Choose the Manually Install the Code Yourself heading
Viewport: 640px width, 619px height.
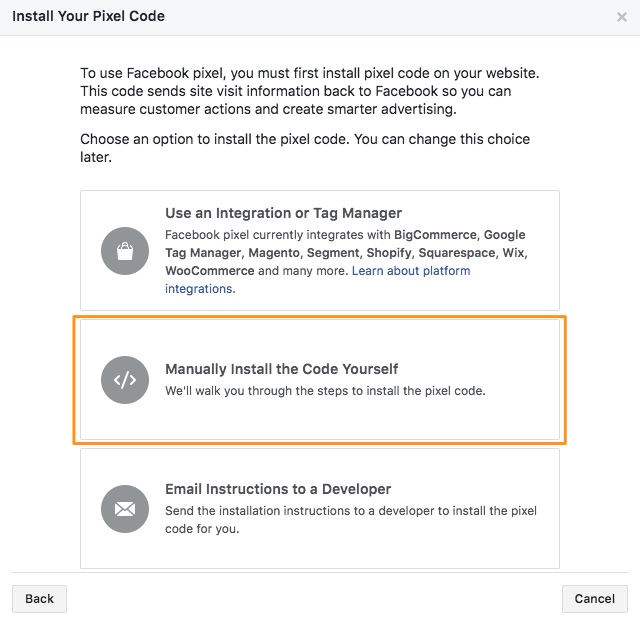(281, 369)
